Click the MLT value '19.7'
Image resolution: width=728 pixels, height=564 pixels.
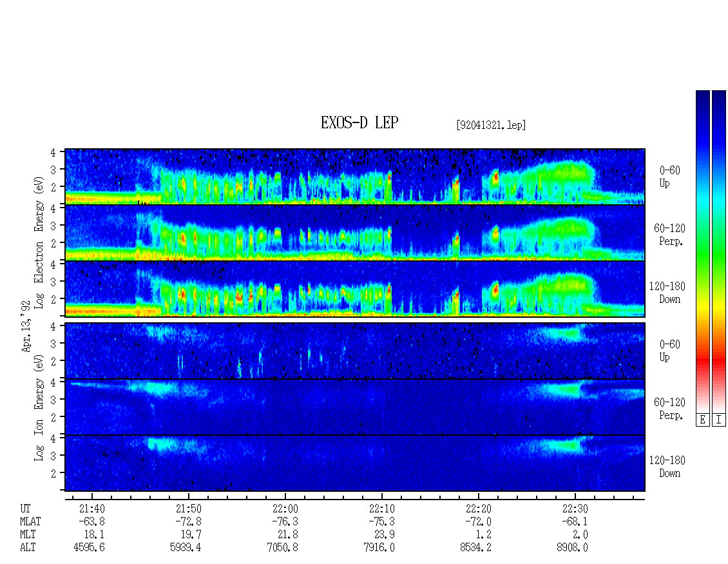(191, 535)
